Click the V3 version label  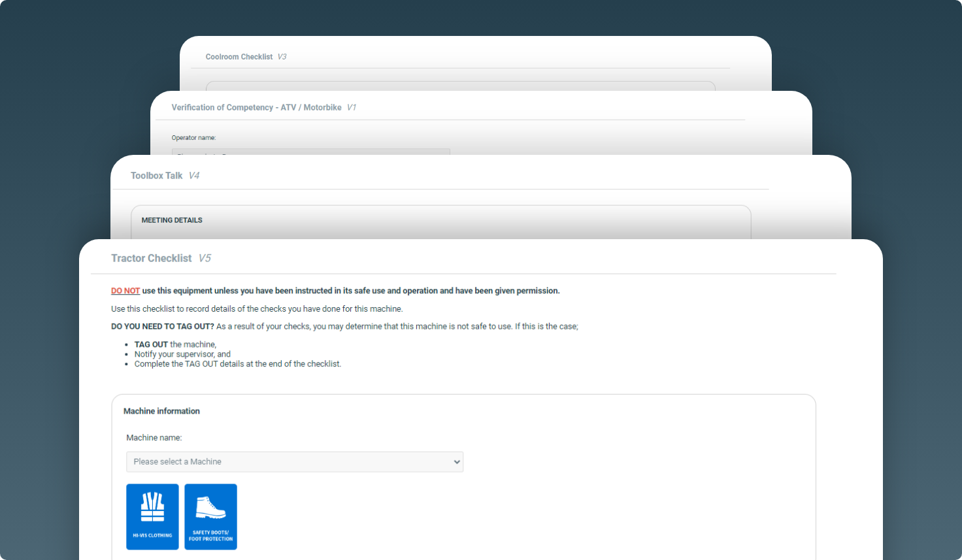pos(282,57)
